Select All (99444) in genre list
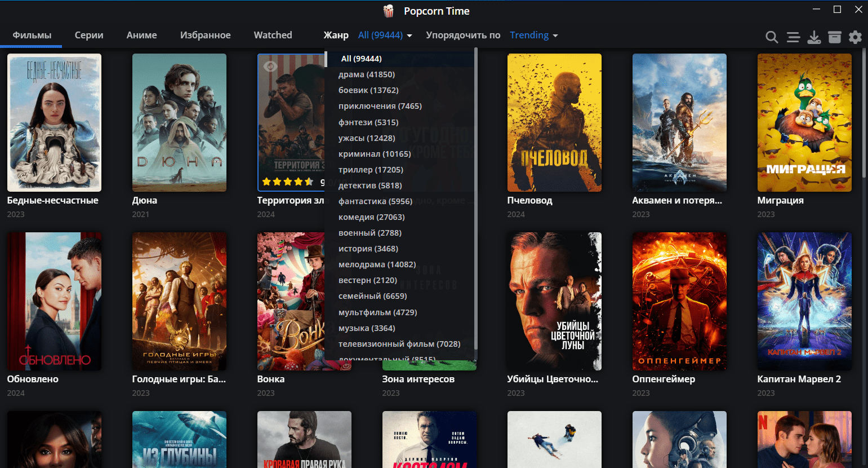868x468 pixels. [400, 59]
